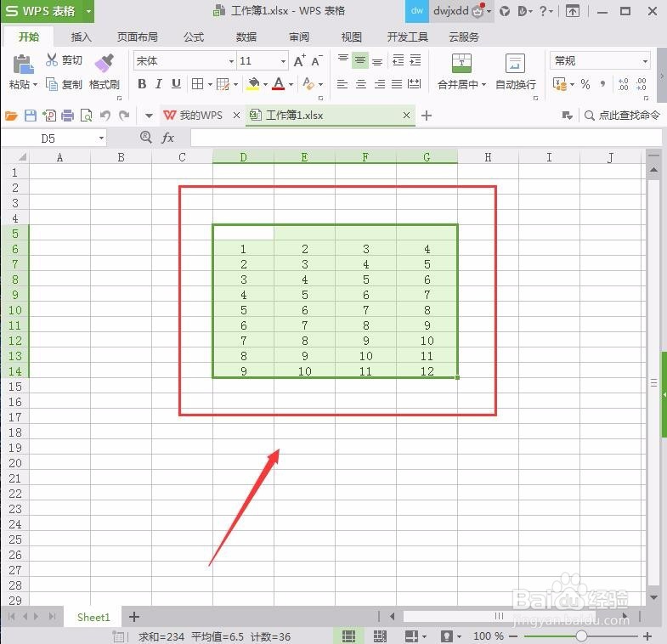Click the zoom out minus button
The image size is (667, 644).
[513, 636]
